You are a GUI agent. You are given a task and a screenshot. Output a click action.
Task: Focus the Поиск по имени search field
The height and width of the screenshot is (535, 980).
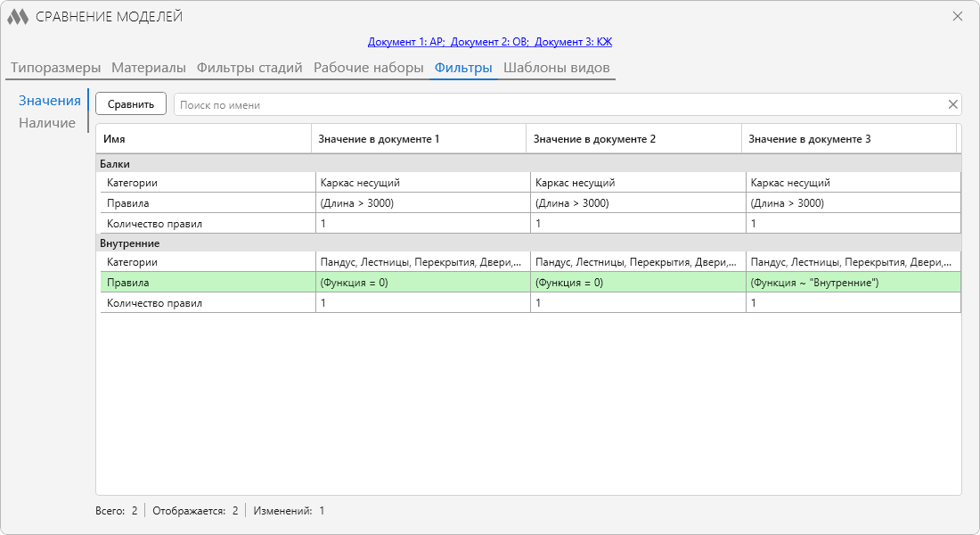coord(559,104)
